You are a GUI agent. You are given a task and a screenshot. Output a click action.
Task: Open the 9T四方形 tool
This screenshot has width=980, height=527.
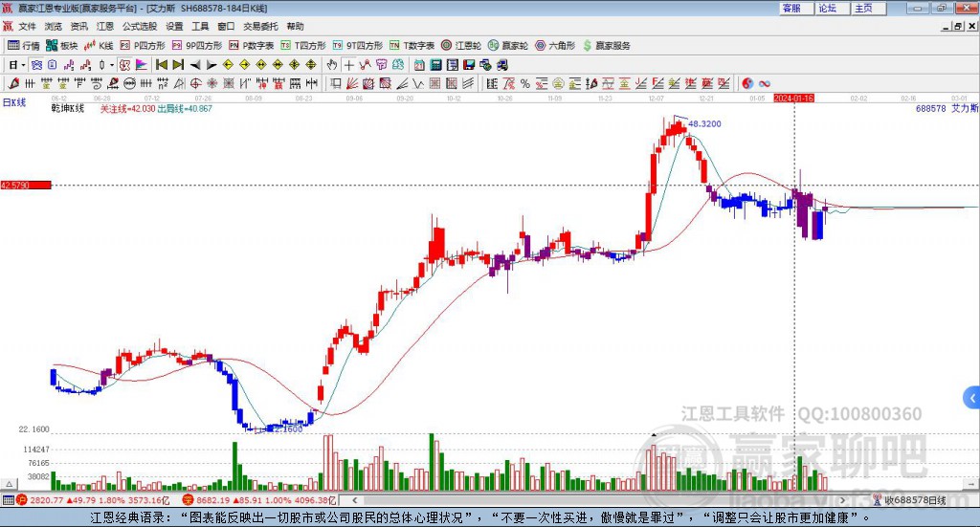pos(358,46)
